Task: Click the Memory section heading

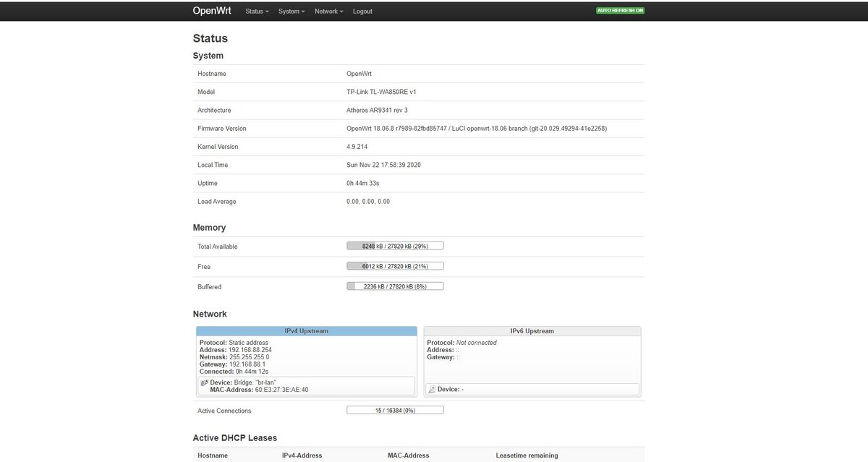Action: (x=210, y=228)
